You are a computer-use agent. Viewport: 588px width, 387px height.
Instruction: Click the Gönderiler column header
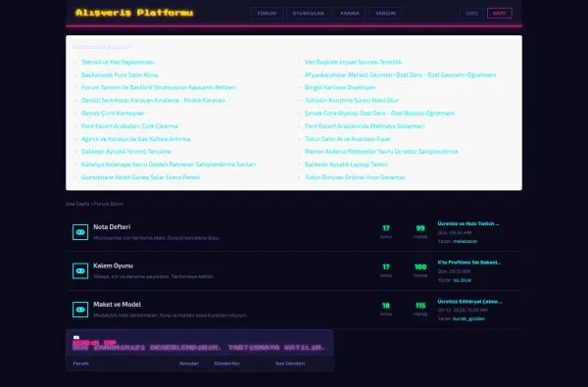pos(227,363)
